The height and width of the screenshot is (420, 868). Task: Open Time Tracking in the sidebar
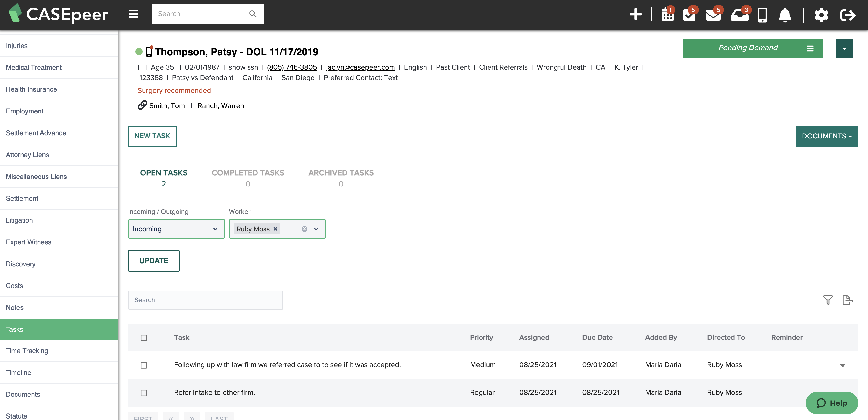(x=59, y=351)
